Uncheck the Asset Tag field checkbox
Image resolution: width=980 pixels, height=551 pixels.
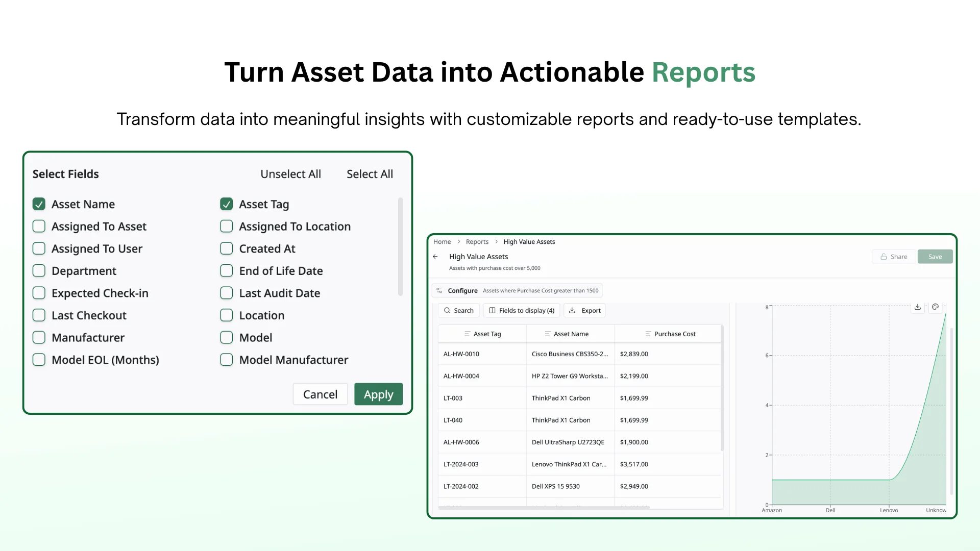click(x=227, y=204)
